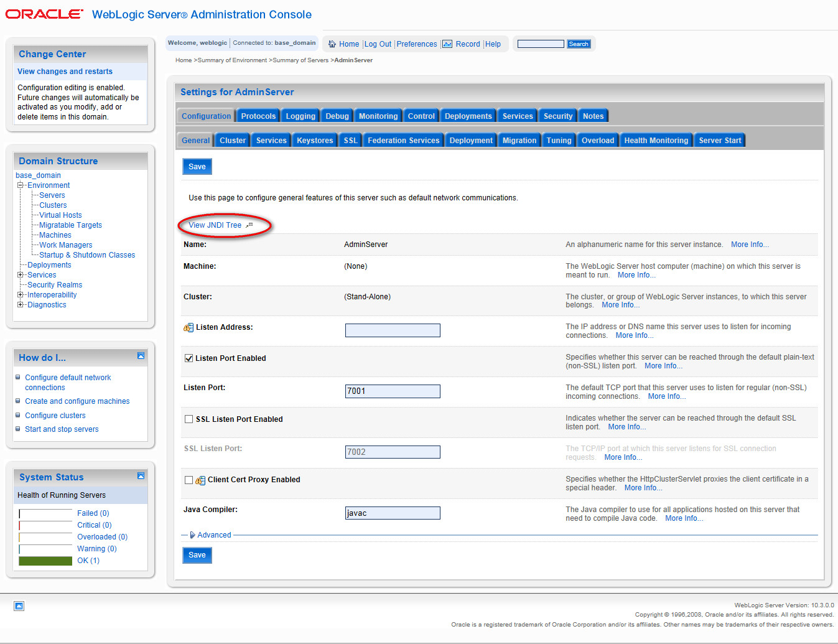Image resolution: width=838 pixels, height=644 pixels.
Task: Click the Oracle logo
Action: tap(44, 14)
